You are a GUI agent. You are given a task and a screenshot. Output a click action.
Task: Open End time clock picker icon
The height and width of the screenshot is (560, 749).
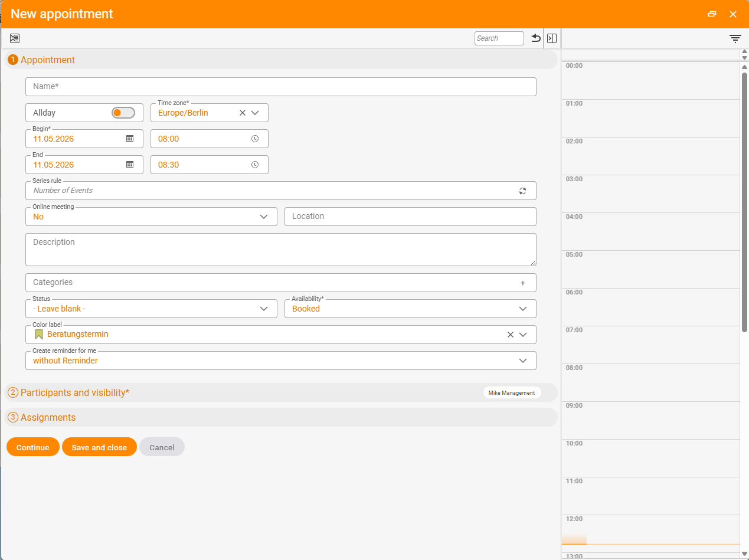255,165
